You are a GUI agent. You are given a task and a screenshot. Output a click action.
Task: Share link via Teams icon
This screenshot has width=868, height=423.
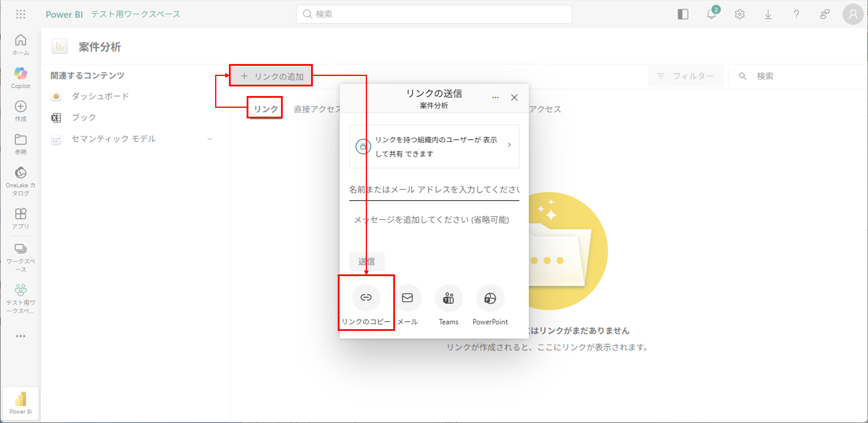click(448, 298)
